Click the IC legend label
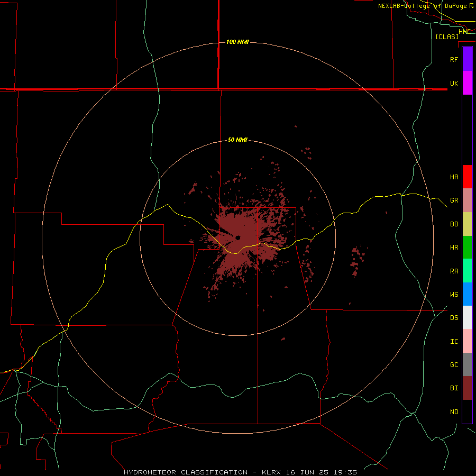The height and width of the screenshot is (476, 476). (454, 342)
